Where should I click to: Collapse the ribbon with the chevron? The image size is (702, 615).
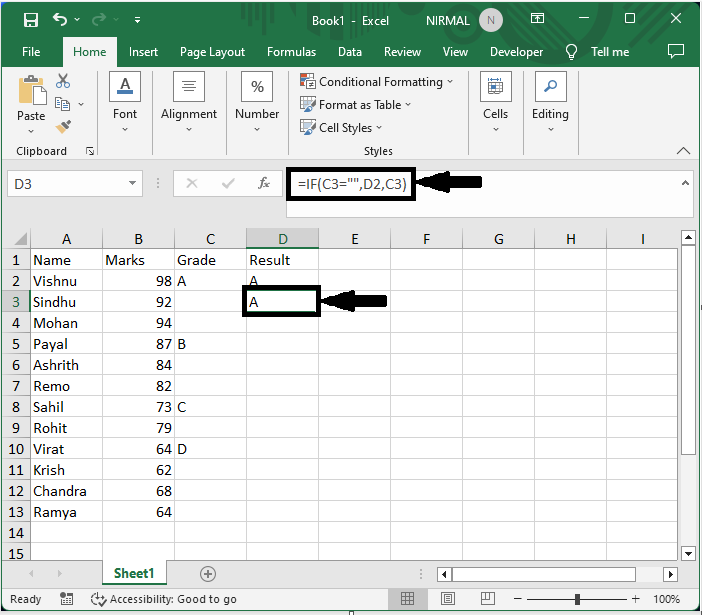tap(683, 151)
